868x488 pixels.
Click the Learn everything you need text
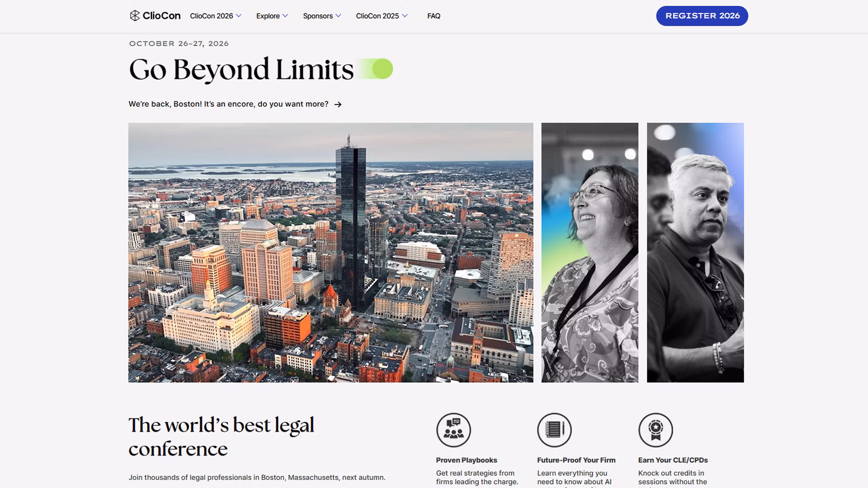(574, 477)
